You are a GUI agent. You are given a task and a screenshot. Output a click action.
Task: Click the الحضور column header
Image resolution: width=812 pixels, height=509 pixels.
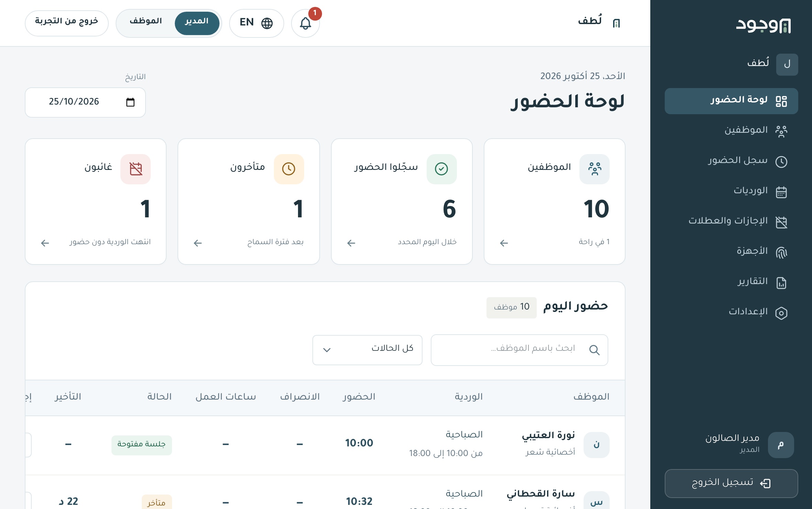(359, 397)
